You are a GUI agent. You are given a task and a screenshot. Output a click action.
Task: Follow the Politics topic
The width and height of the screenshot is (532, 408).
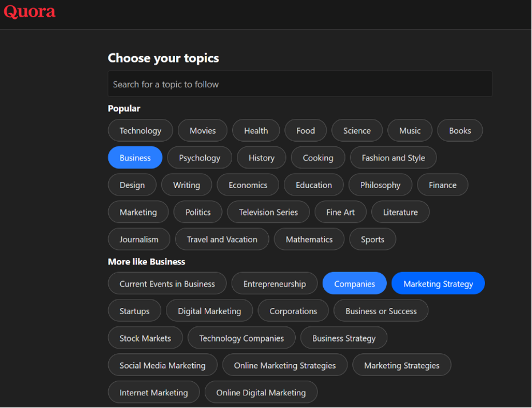coord(198,212)
